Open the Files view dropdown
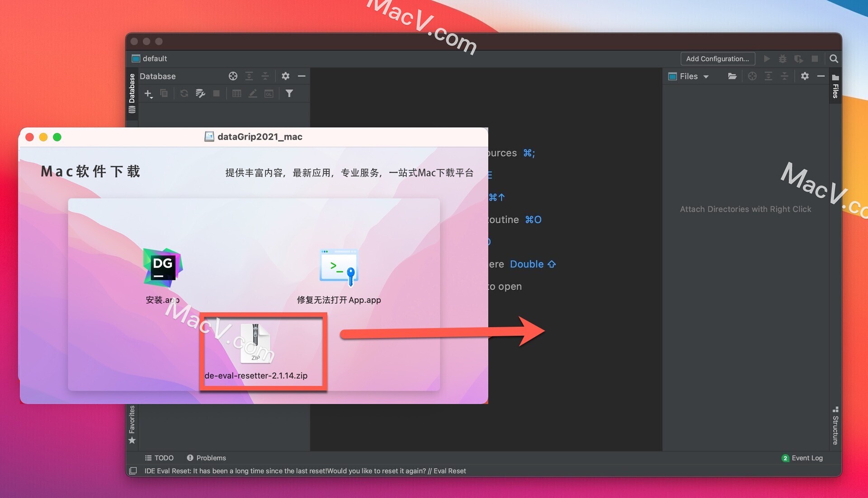The height and width of the screenshot is (498, 868). pyautogui.click(x=689, y=76)
